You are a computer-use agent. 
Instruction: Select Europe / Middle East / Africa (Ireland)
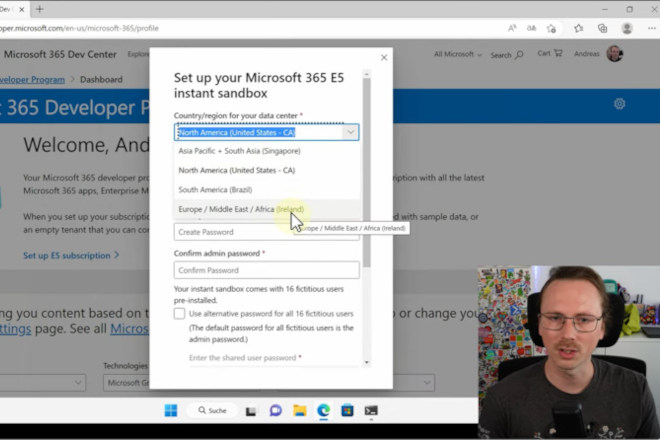[267, 209]
